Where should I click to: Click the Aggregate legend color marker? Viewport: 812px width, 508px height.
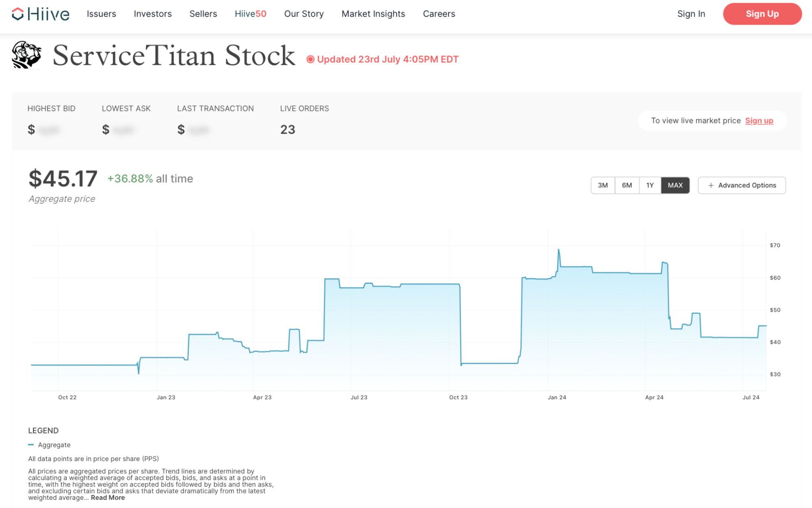(31, 445)
